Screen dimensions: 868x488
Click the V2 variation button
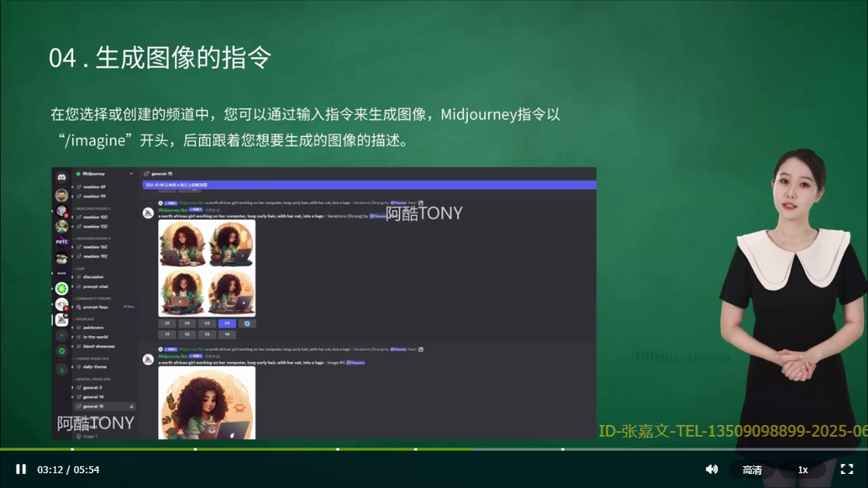click(x=188, y=333)
